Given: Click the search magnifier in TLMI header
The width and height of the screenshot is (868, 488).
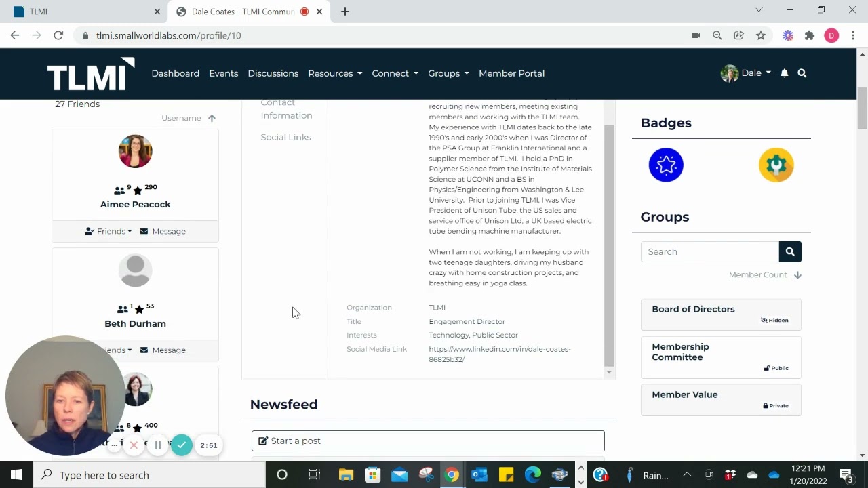Looking at the screenshot, I should (x=802, y=73).
